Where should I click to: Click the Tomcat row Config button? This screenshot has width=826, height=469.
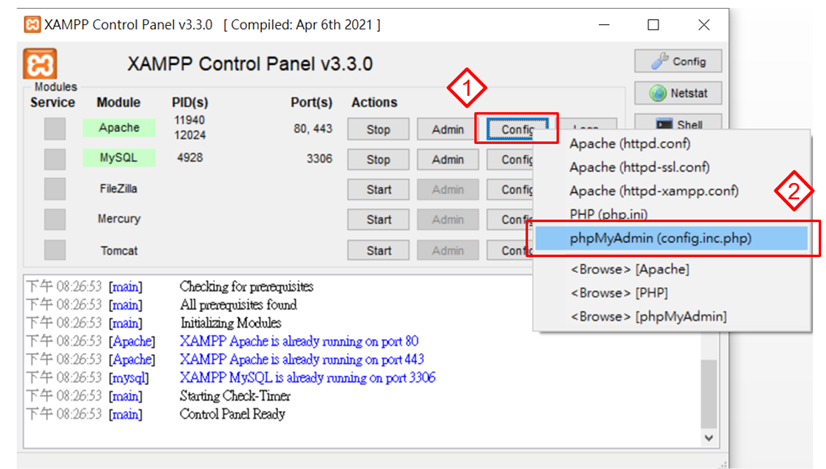pos(510,250)
